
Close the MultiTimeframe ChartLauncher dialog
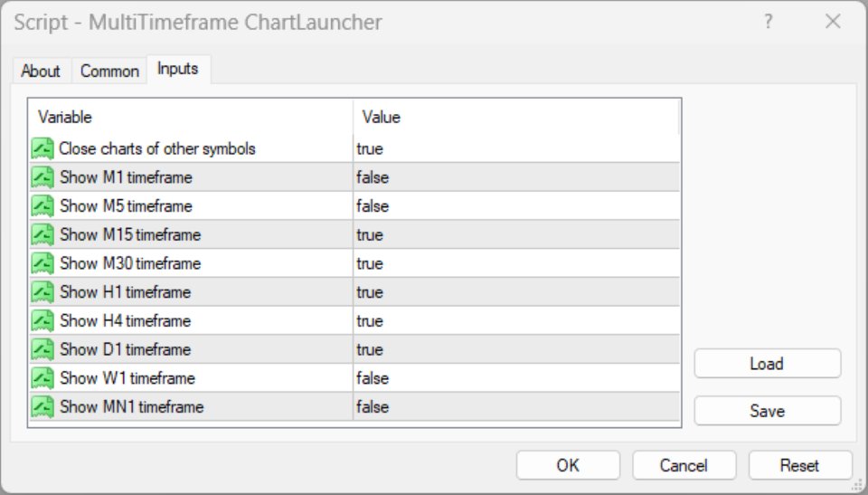(x=833, y=22)
